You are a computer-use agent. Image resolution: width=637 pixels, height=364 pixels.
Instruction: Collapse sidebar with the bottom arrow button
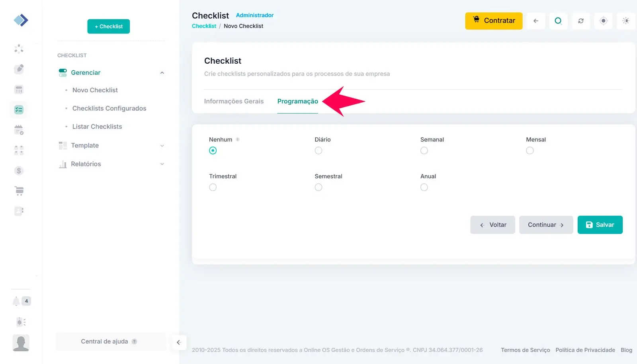(179, 342)
